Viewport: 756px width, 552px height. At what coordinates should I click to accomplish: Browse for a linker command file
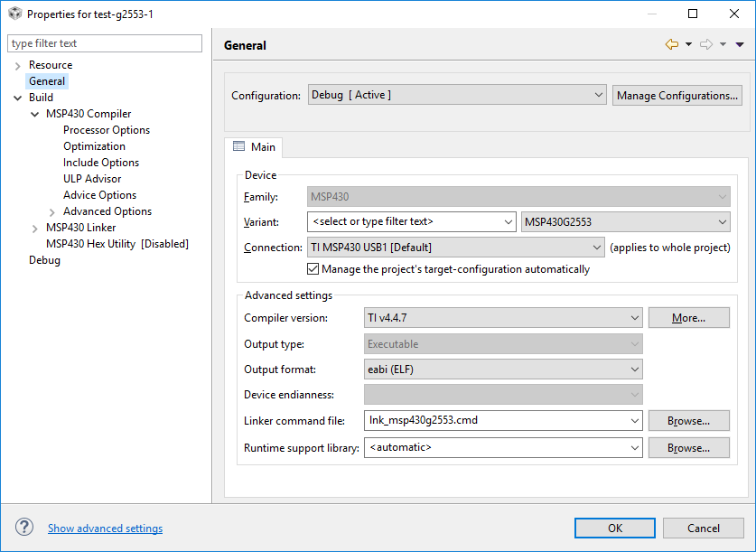pos(688,420)
